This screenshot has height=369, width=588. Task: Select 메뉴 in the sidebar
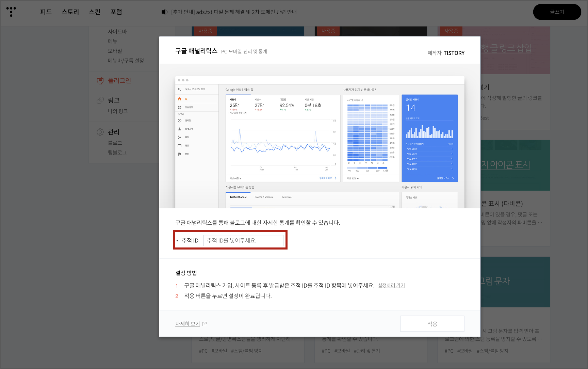pos(113,41)
